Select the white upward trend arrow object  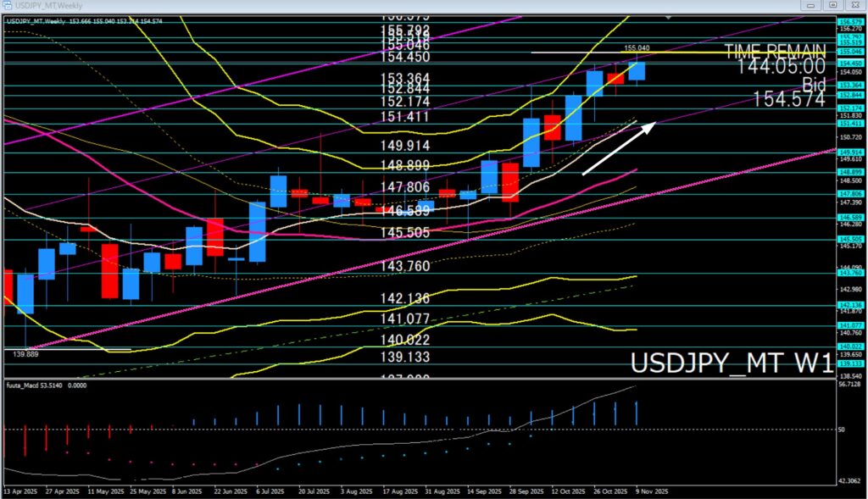coord(619,148)
